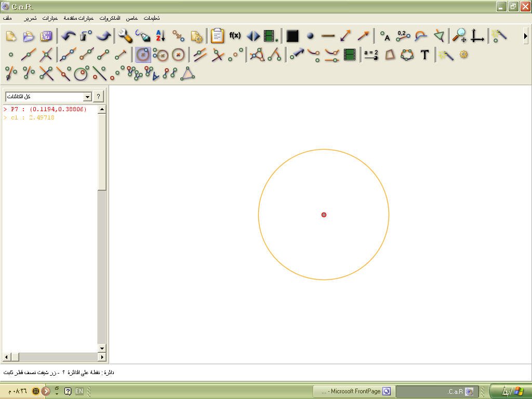
Task: Open the clipboard comment icon
Action: point(218,36)
